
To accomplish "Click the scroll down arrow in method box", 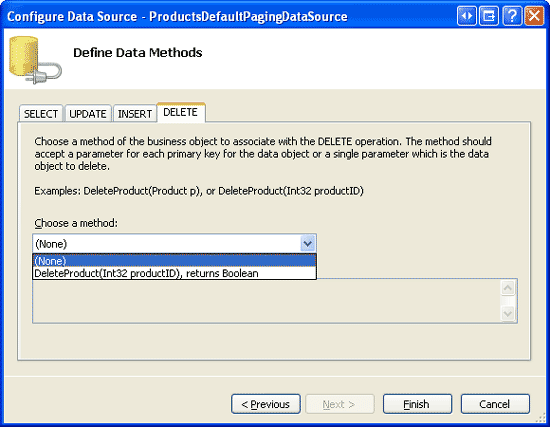I will tap(508, 313).
